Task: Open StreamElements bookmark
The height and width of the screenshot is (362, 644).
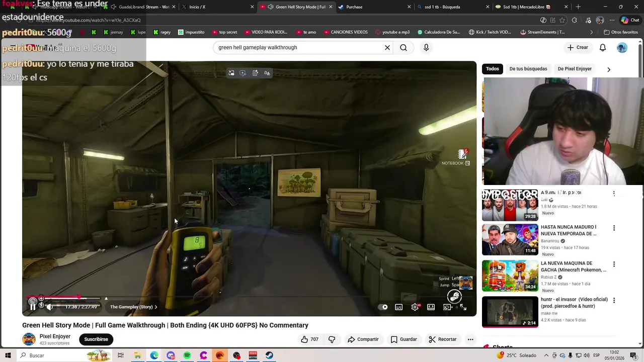Action: point(542,32)
